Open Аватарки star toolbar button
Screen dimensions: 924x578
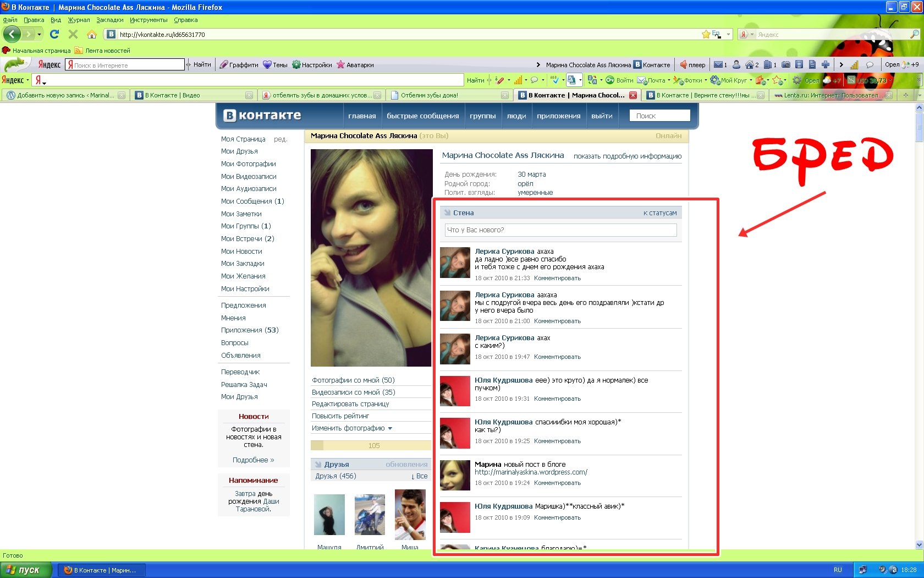[x=355, y=65]
